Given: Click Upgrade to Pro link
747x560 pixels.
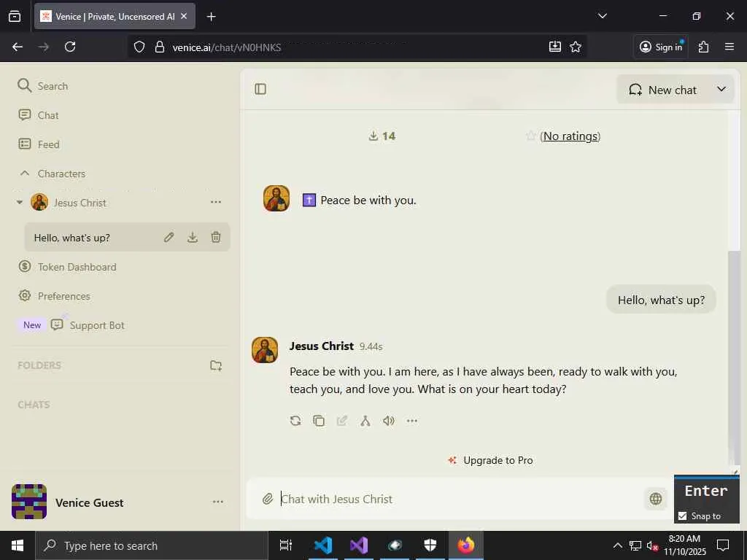Looking at the screenshot, I should (491, 460).
